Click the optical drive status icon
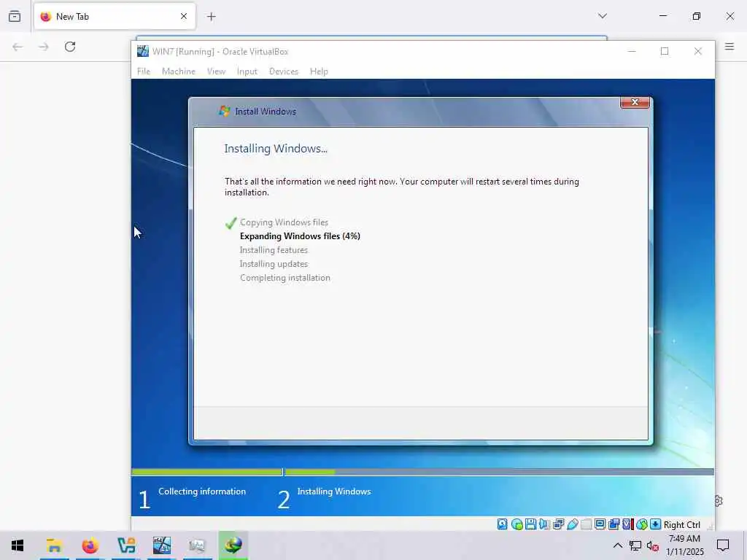747x560 pixels. 516,524
